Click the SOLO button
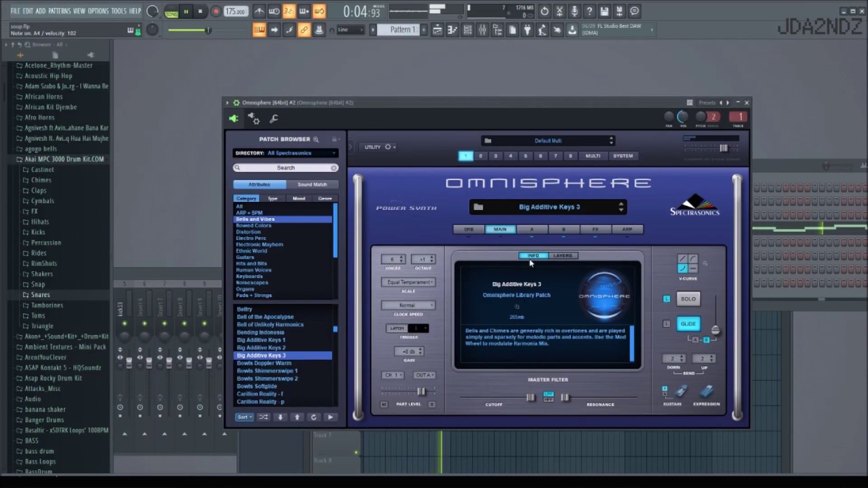 [x=688, y=299]
